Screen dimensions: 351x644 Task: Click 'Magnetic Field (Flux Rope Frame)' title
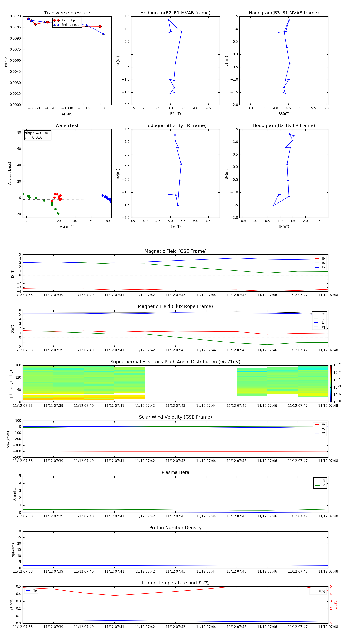click(x=175, y=307)
